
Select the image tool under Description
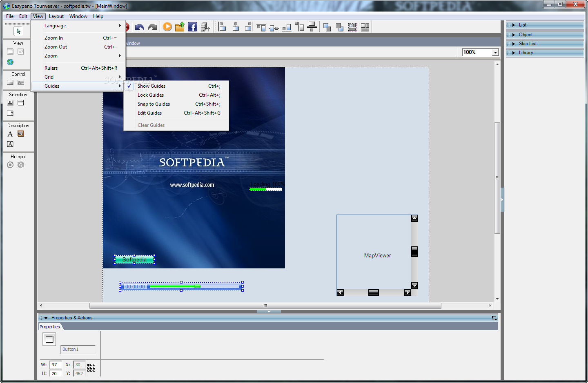point(21,134)
